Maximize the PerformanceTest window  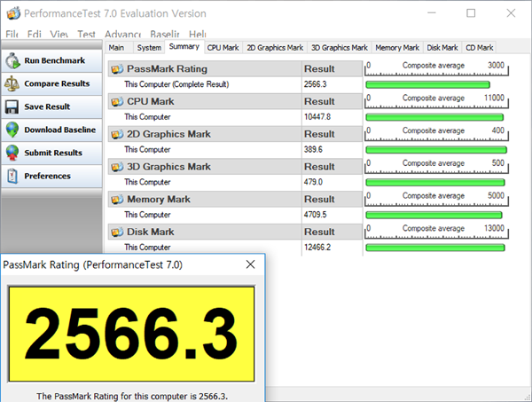pyautogui.click(x=471, y=13)
